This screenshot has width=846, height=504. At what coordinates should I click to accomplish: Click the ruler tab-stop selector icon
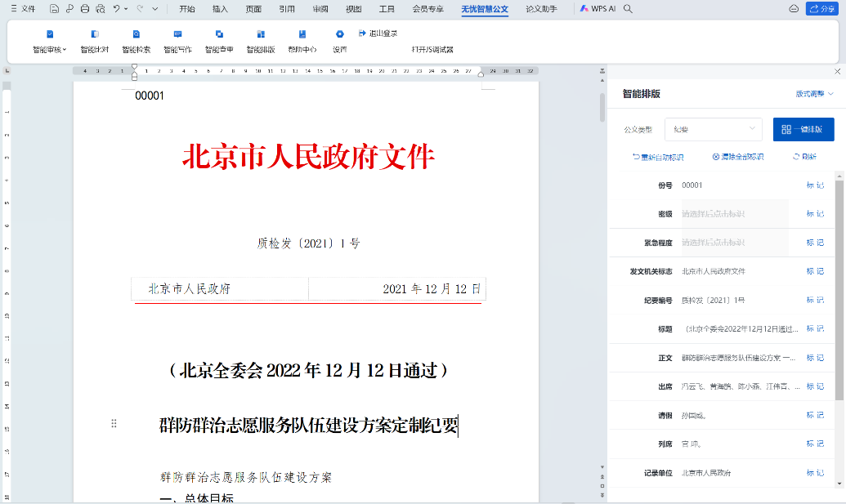7,70
